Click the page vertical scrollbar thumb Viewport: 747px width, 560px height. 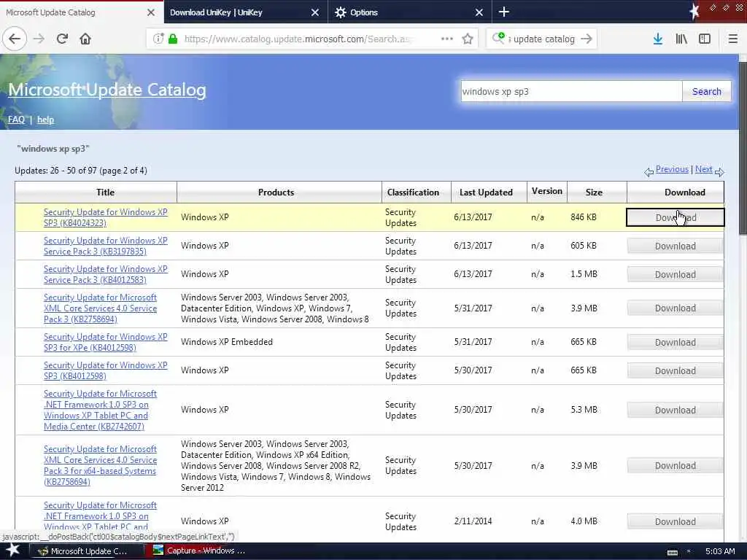[x=743, y=147]
